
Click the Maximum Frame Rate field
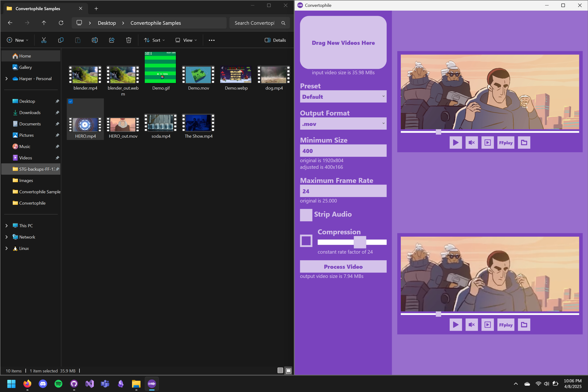click(343, 191)
